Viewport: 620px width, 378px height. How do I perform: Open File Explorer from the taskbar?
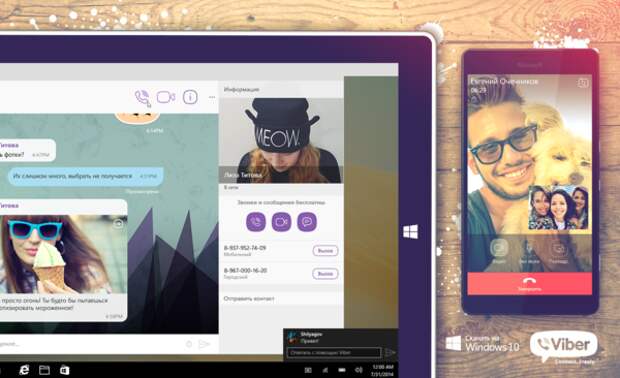coord(44,370)
